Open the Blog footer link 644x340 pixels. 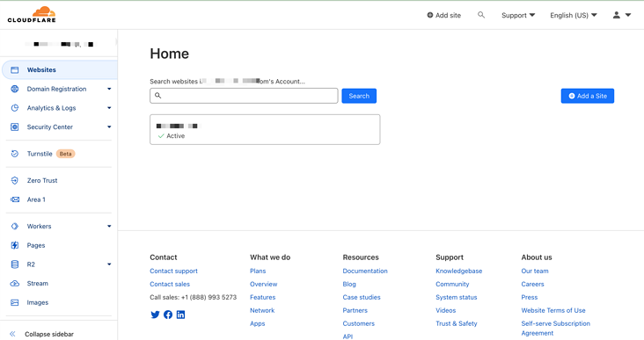click(x=349, y=285)
